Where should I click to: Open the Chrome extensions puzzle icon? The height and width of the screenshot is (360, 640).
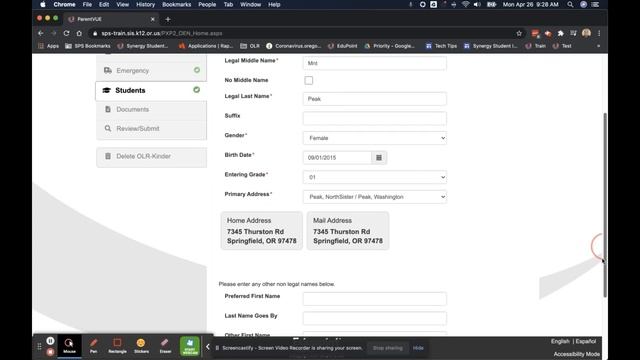click(x=560, y=33)
